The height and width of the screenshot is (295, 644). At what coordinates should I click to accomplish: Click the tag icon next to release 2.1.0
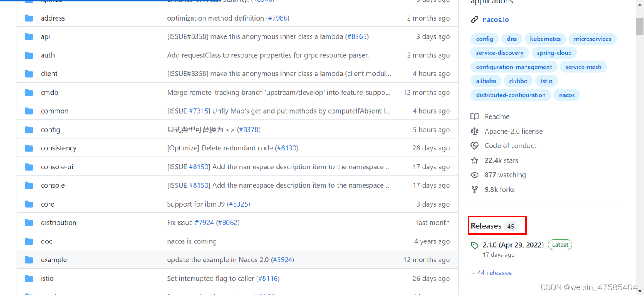click(x=475, y=245)
